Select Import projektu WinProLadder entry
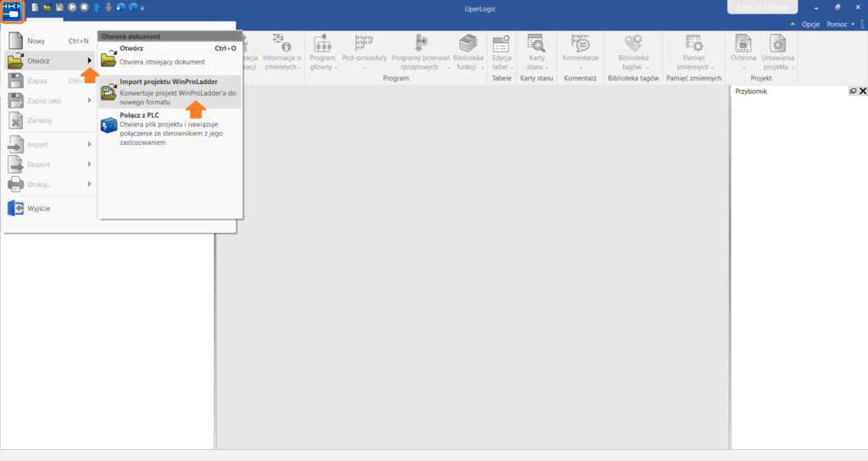Image resolution: width=868 pixels, height=461 pixels. tap(170, 92)
